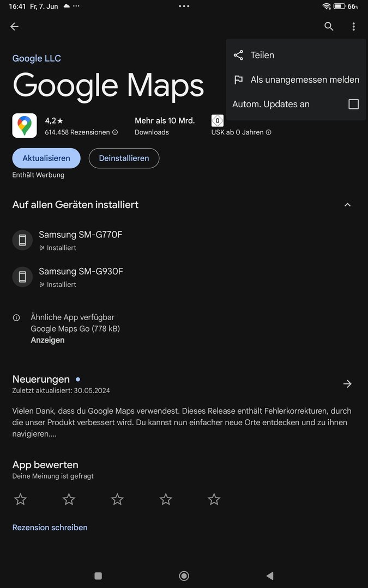Tap info icon next to Rezensionen
Image resolution: width=368 pixels, height=588 pixels.
(115, 132)
